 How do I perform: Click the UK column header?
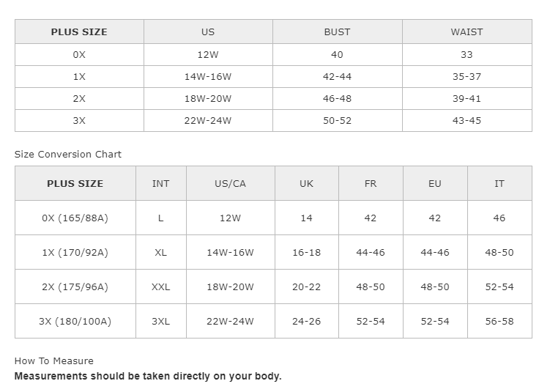click(x=306, y=184)
